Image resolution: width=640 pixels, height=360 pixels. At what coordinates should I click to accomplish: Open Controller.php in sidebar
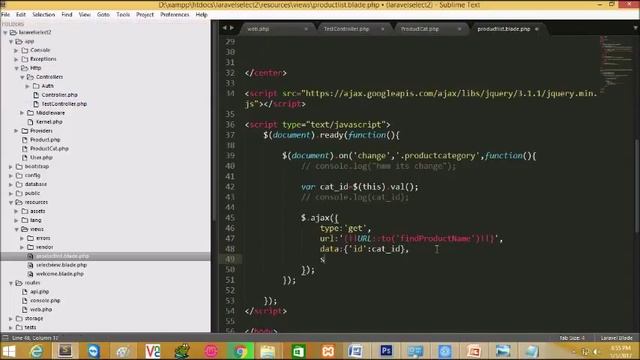59,95
